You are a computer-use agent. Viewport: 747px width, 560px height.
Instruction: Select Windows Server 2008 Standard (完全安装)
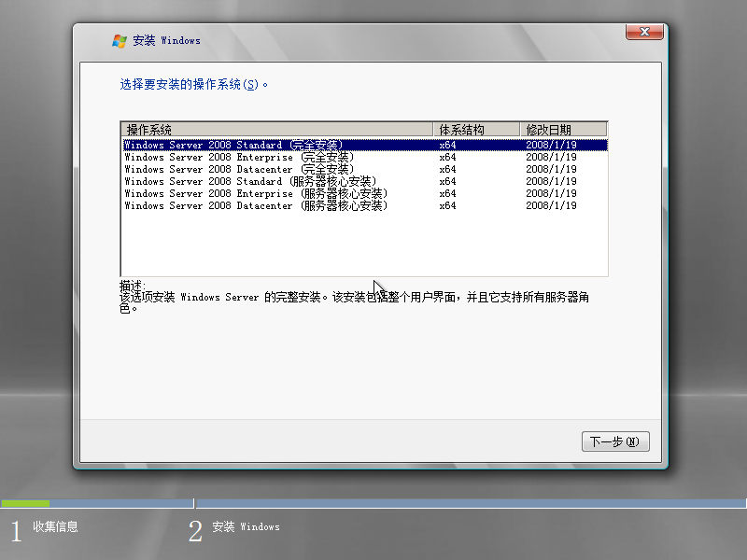click(x=233, y=145)
